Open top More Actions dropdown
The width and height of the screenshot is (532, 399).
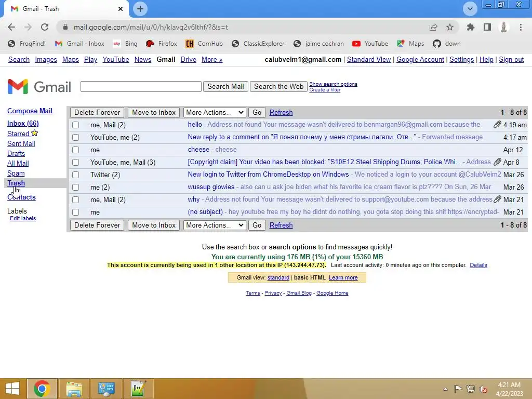coord(215,112)
